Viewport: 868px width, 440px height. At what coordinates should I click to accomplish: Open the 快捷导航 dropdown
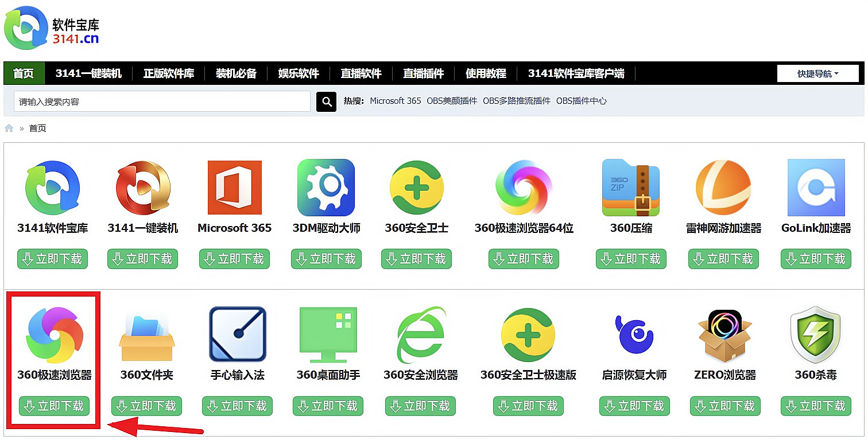click(819, 73)
